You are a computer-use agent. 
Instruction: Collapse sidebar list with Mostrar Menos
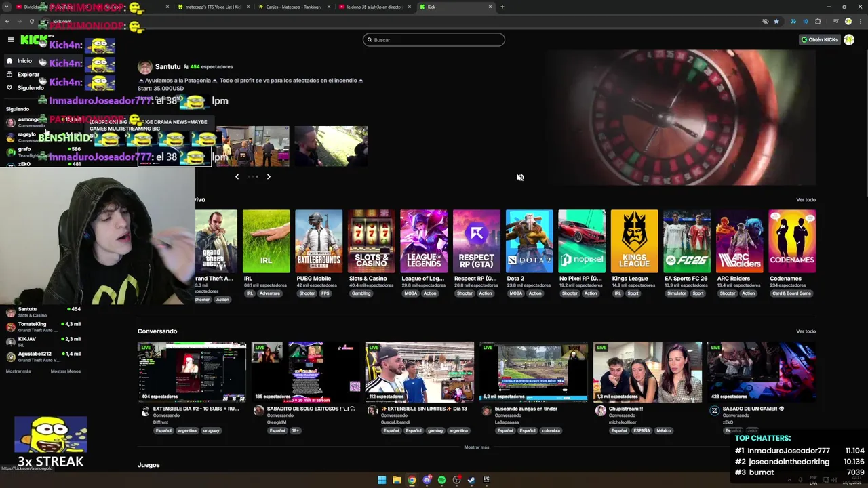click(x=66, y=371)
